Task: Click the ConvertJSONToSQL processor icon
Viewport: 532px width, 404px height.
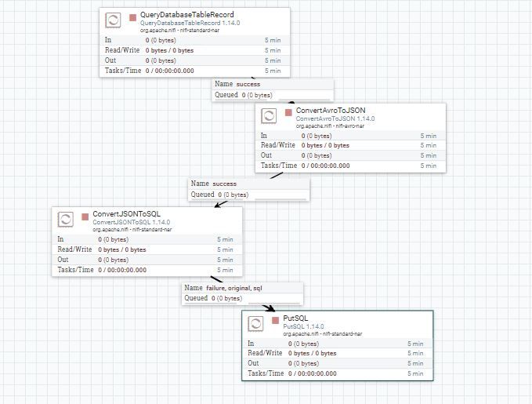Action: click(66, 219)
